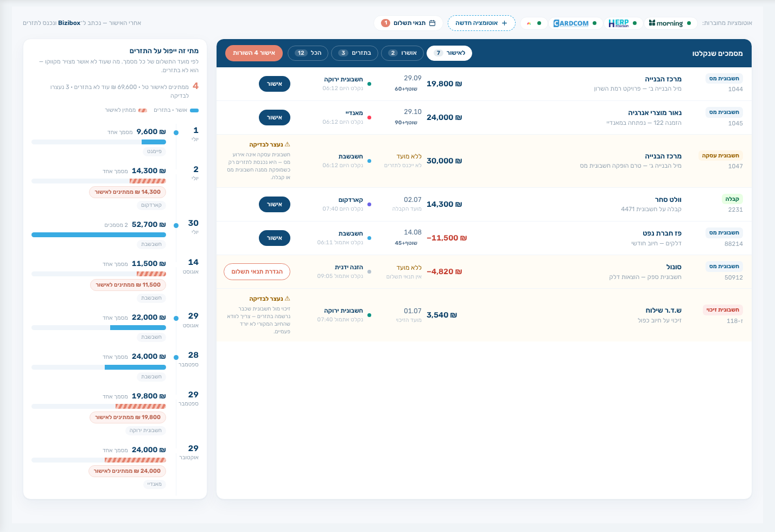This screenshot has width=775, height=532.
Task: Switch to the הכל tab
Action: 308,53
